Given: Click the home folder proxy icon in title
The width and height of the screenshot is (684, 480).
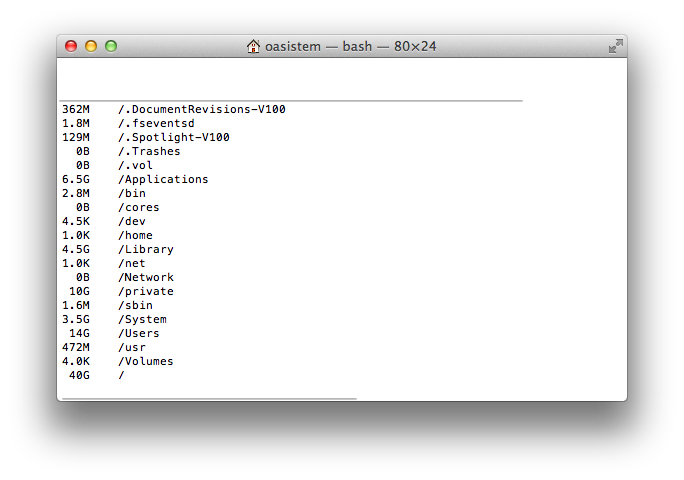Looking at the screenshot, I should (253, 46).
